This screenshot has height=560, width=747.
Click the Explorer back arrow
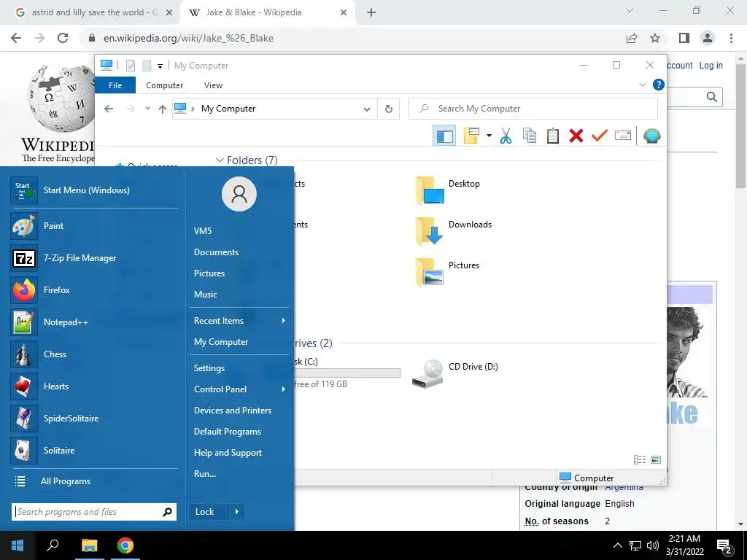pyautogui.click(x=109, y=109)
